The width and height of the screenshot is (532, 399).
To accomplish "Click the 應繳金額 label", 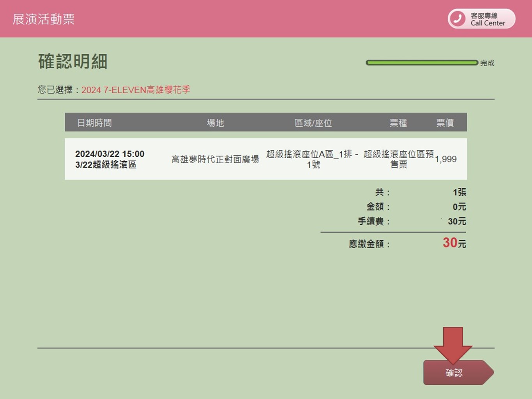I will pyautogui.click(x=369, y=244).
